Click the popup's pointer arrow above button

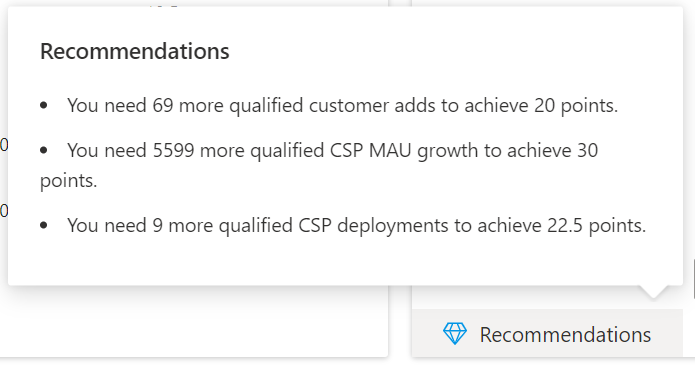pyautogui.click(x=653, y=292)
